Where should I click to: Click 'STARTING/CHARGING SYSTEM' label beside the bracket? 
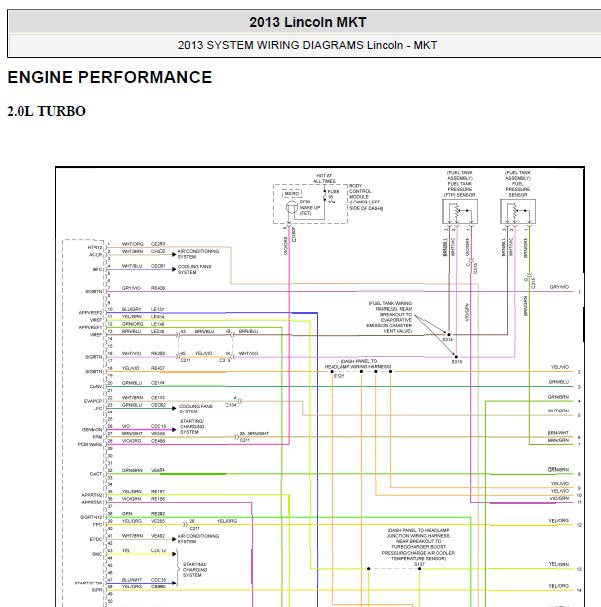[x=195, y=570]
